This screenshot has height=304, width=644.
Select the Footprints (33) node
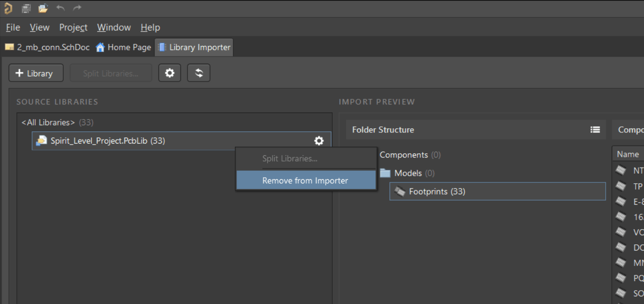point(438,191)
